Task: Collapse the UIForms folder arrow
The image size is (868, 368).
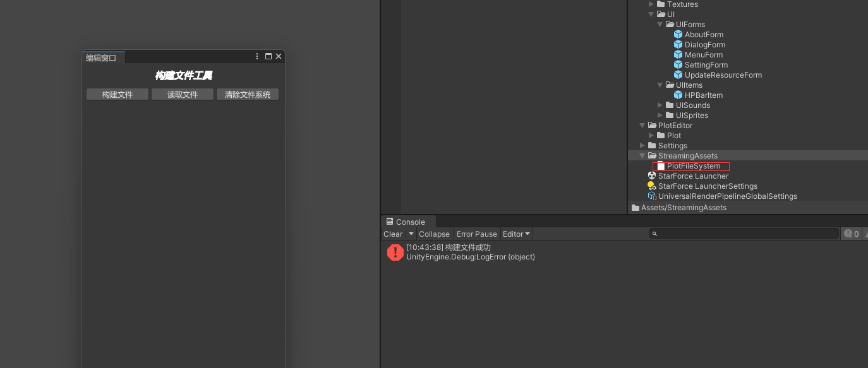Action: (x=660, y=25)
